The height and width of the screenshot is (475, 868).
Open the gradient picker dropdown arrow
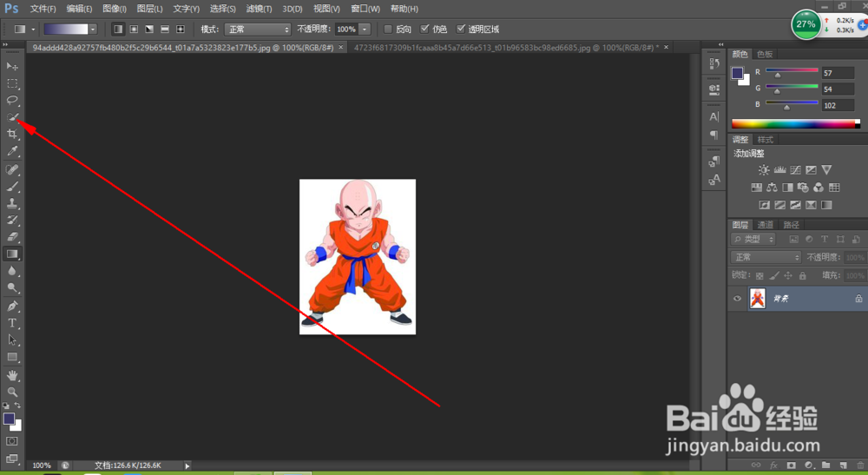tap(93, 30)
